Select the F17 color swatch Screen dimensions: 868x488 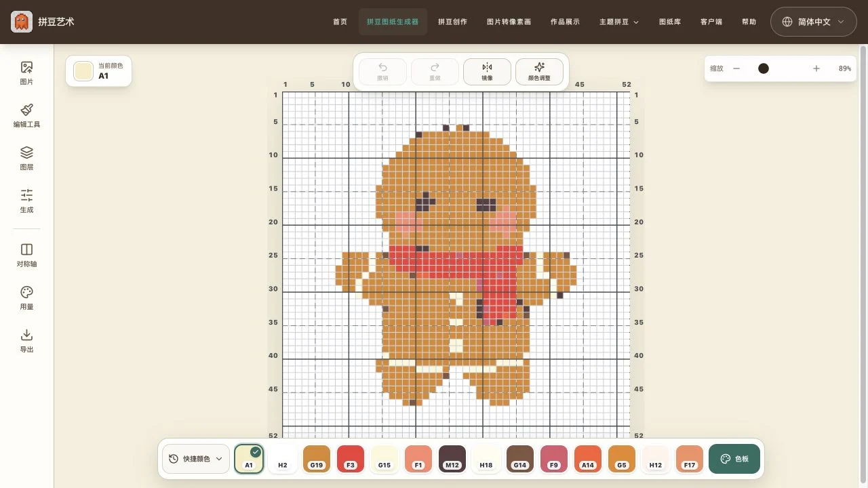690,459
